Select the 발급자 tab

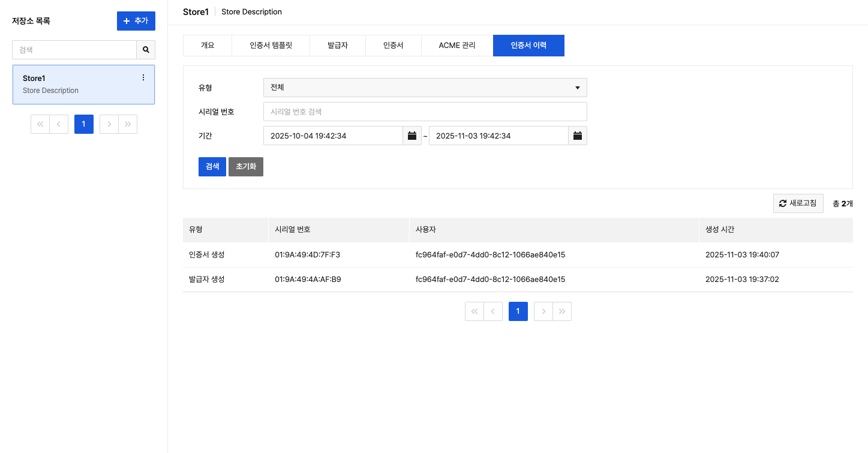(x=338, y=45)
